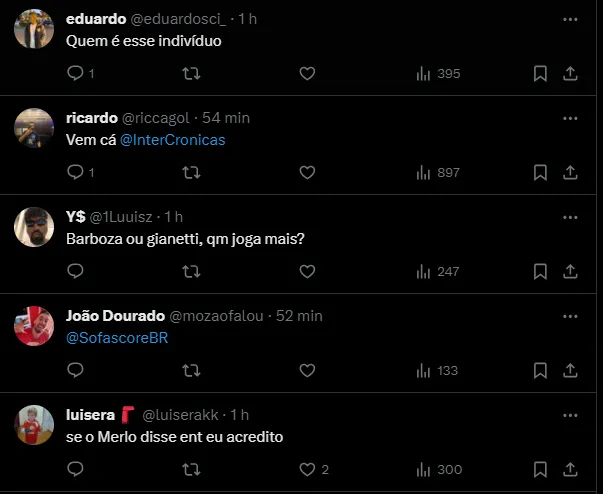Open João Dourado's avatar
The width and height of the screenshot is (603, 494).
click(x=34, y=326)
